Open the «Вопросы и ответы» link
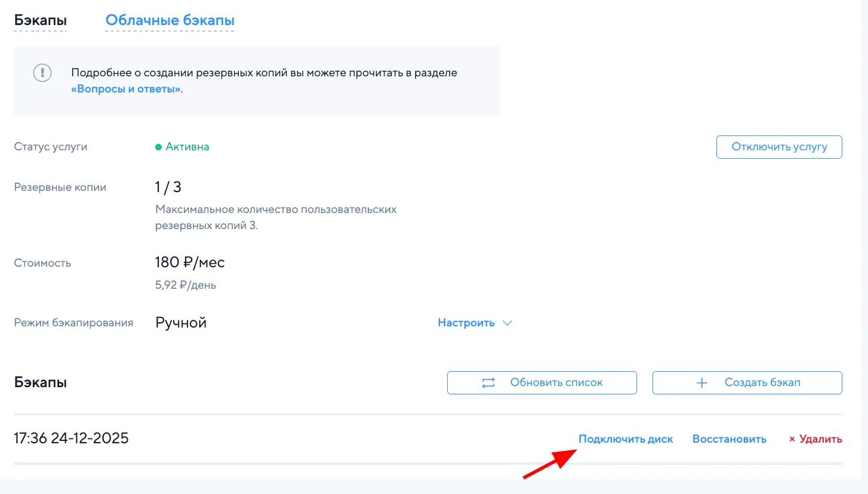Image resolution: width=868 pixels, height=494 pixels. pos(125,89)
